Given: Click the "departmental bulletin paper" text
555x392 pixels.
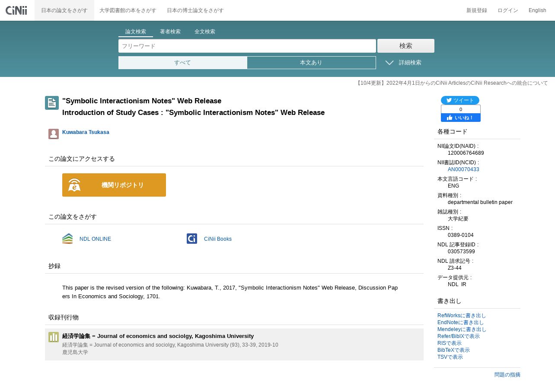Looking at the screenshot, I should tap(480, 202).
